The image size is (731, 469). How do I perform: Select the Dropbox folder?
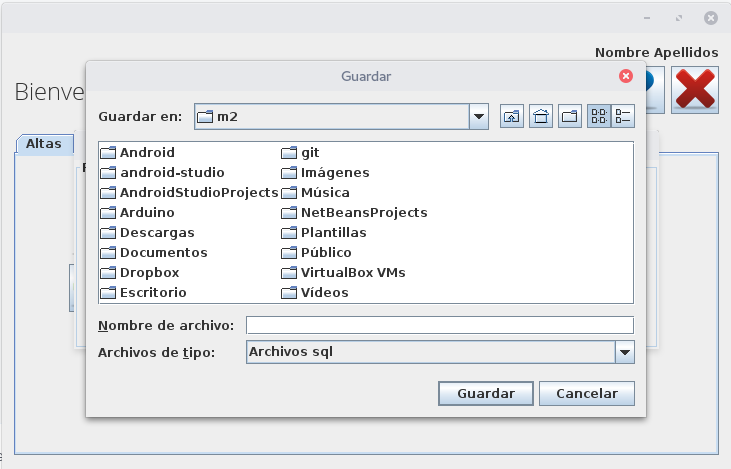coord(148,273)
